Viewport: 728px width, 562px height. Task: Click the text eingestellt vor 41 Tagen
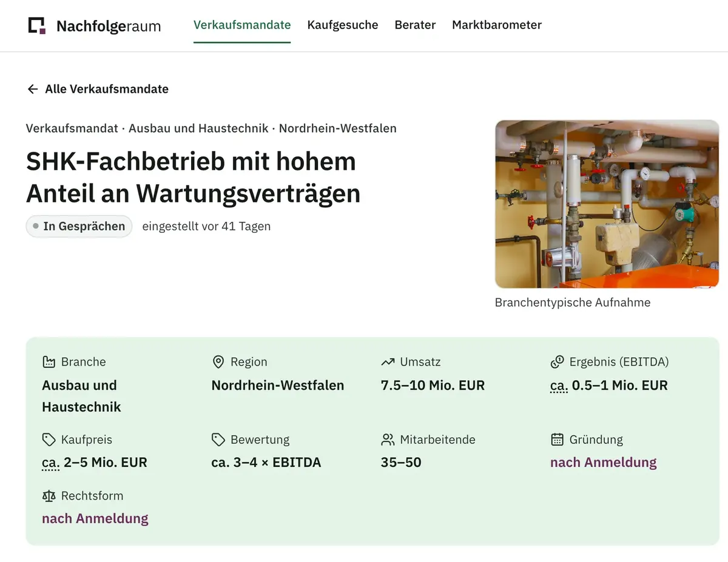tap(206, 227)
